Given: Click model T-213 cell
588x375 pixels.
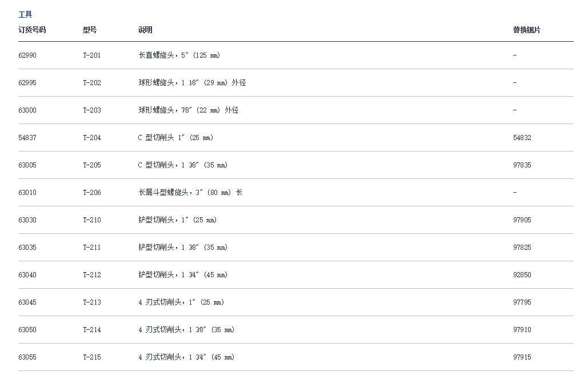Looking at the screenshot, I should [92, 302].
